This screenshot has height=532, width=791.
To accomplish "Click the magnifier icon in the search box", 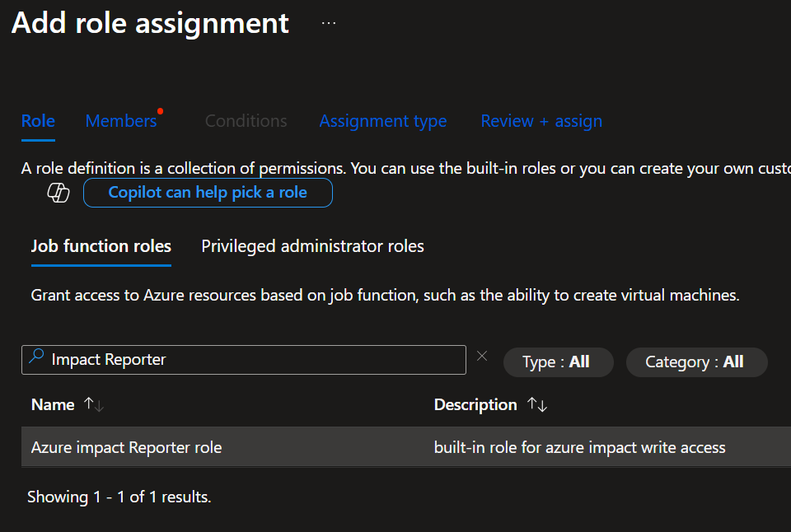I will (x=36, y=358).
